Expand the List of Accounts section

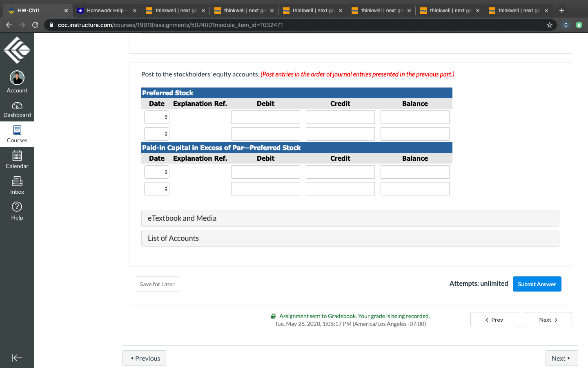point(350,238)
